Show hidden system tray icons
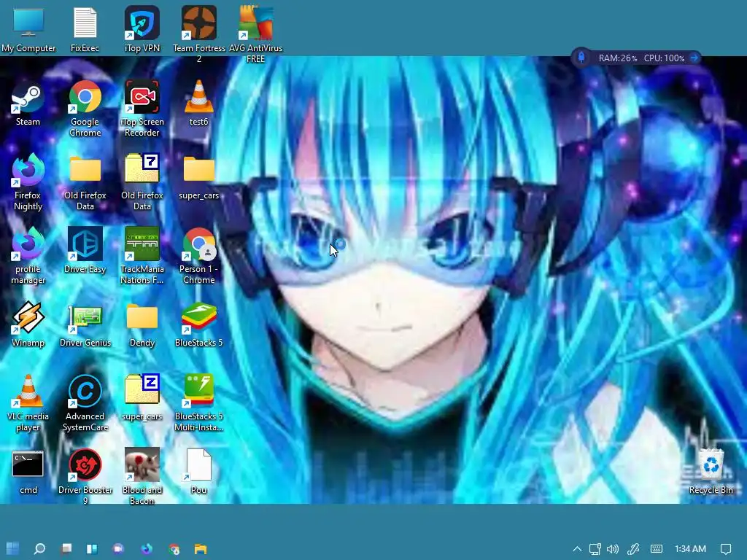747x560 pixels. click(577, 549)
